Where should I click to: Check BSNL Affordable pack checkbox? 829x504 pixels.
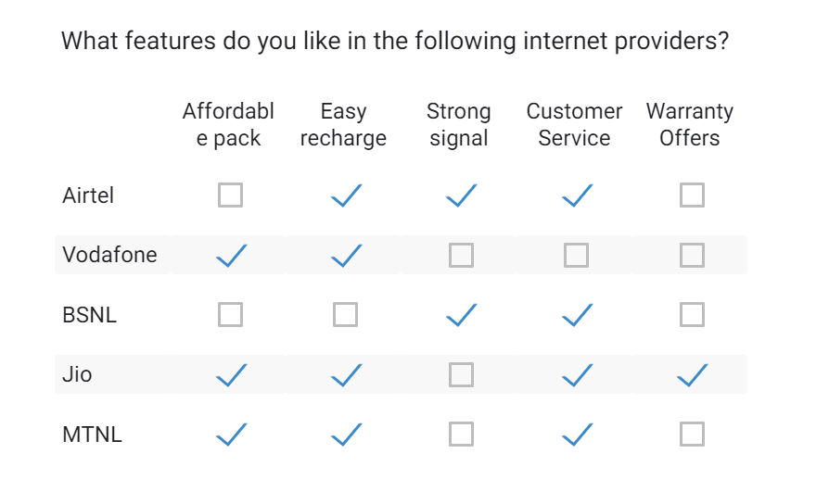[x=230, y=315]
